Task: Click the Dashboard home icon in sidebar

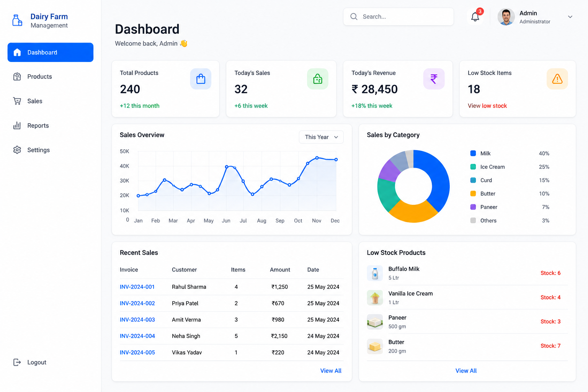Action: (17, 52)
